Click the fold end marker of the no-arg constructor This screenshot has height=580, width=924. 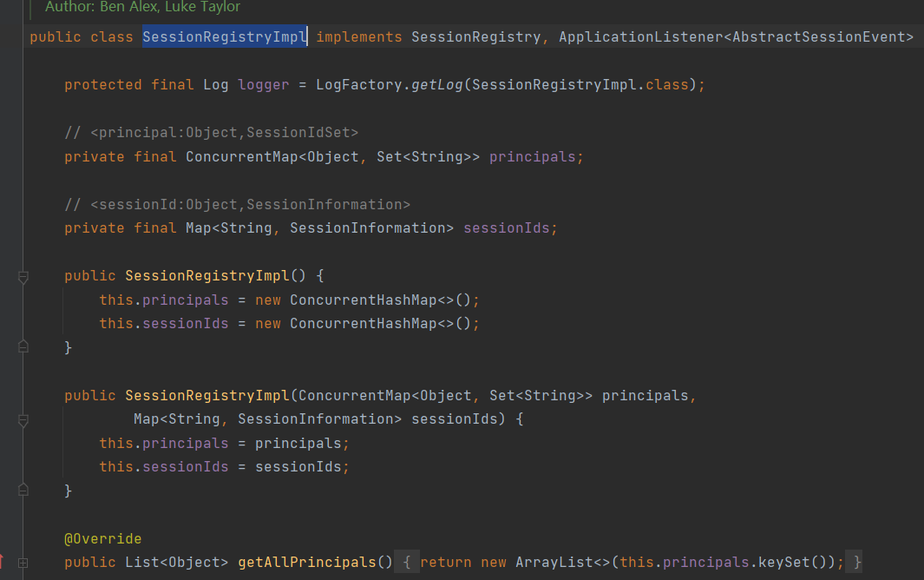click(23, 347)
